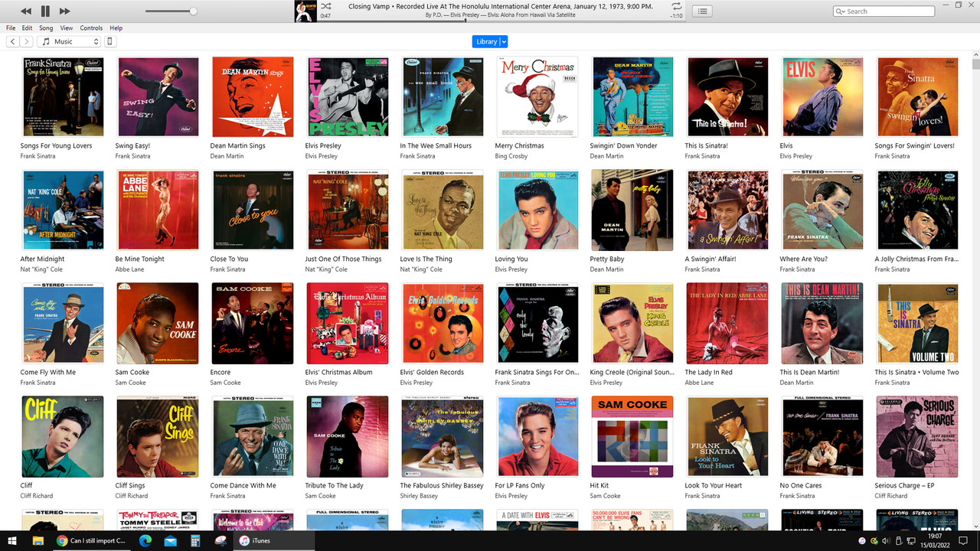This screenshot has width=980, height=551.
Task: Click the 'Bing Crosby' artist name
Action: (x=511, y=156)
